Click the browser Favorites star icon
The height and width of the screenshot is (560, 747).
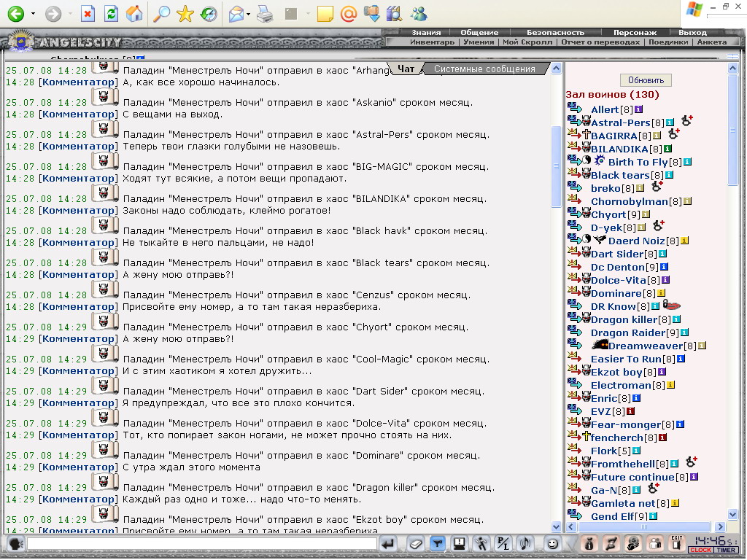tap(185, 14)
